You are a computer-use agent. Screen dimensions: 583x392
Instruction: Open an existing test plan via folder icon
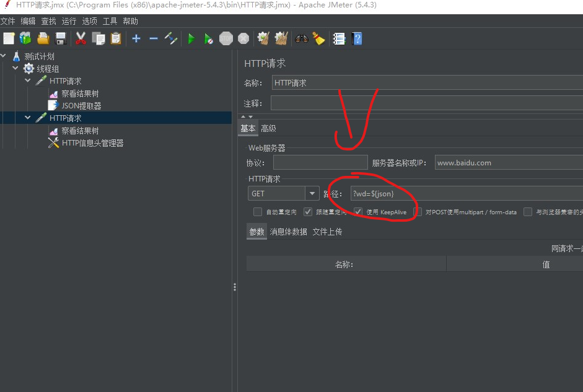tap(42, 38)
